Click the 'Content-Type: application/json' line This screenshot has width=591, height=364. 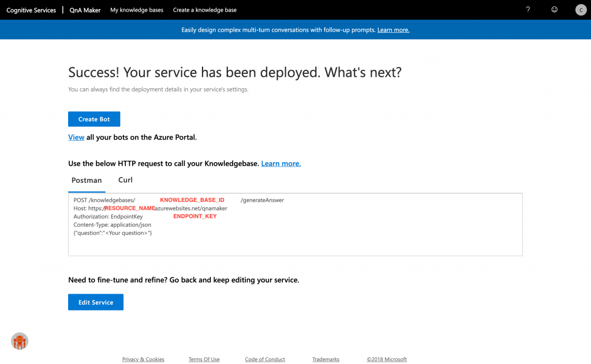pos(113,225)
